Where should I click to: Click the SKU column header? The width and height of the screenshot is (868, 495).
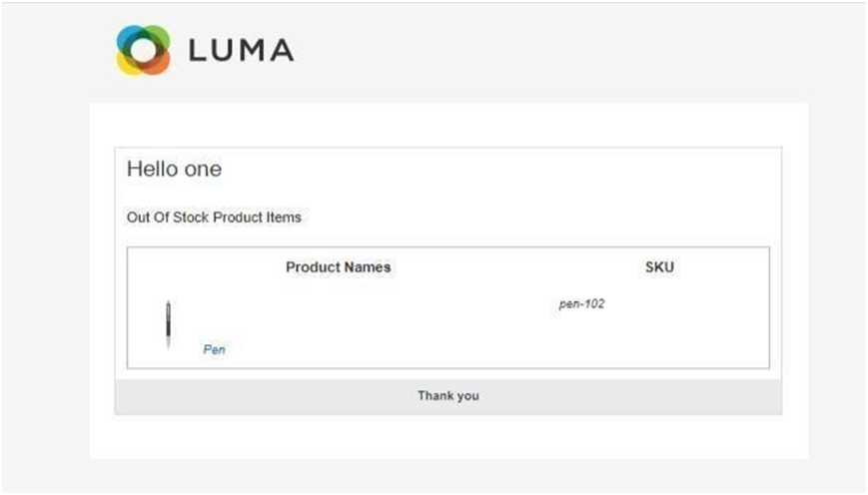pyautogui.click(x=659, y=267)
